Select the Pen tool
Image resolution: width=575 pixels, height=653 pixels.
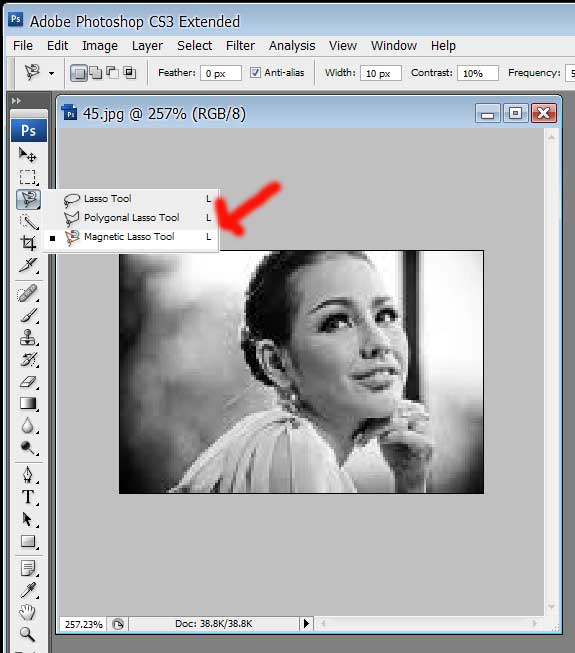pos(28,475)
